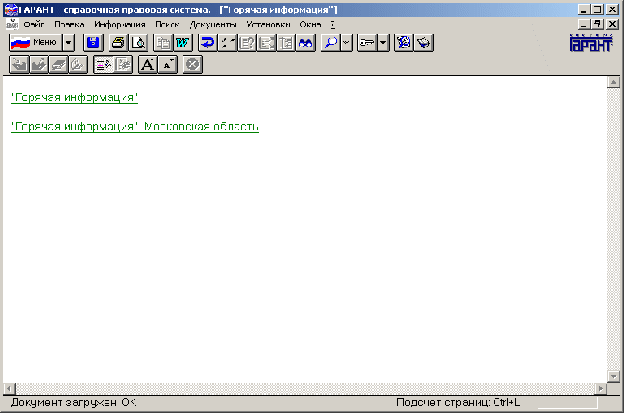Save the document with the floppy disk icon
The height and width of the screenshot is (414, 625).
(93, 42)
